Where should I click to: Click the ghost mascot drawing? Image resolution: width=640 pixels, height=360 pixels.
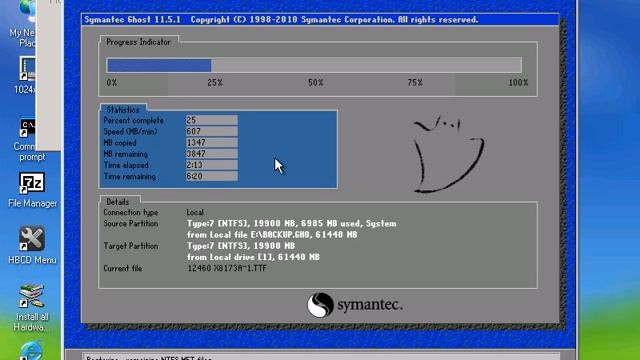coord(448,154)
